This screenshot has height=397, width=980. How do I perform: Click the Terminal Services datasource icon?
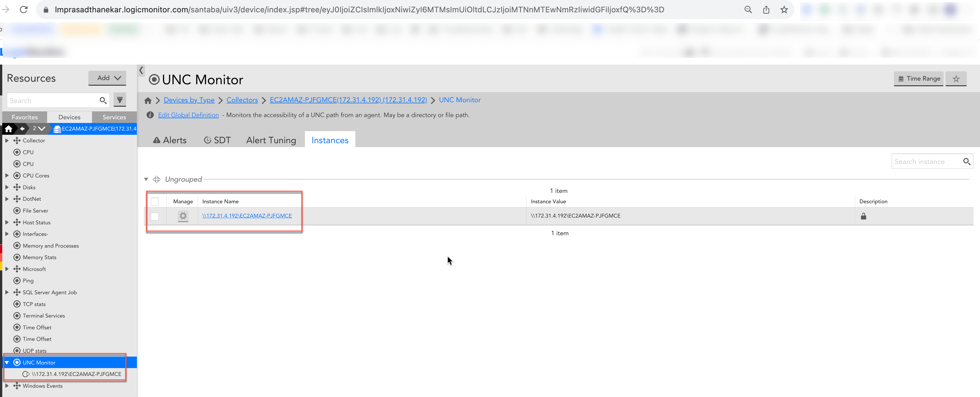tap(17, 316)
